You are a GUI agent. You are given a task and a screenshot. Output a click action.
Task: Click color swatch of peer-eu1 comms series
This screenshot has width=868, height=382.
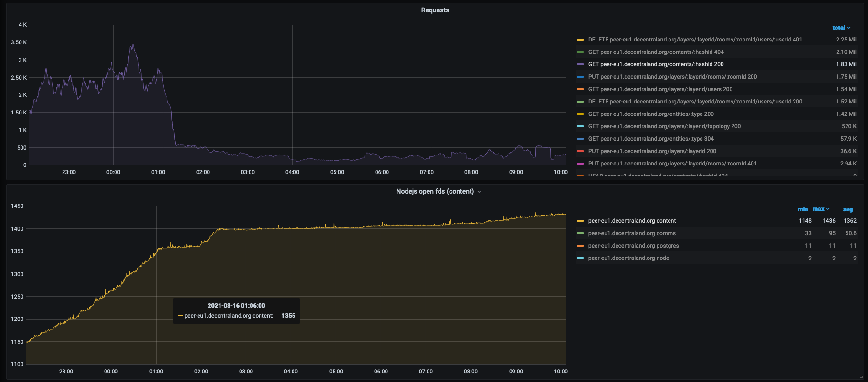[x=580, y=233]
